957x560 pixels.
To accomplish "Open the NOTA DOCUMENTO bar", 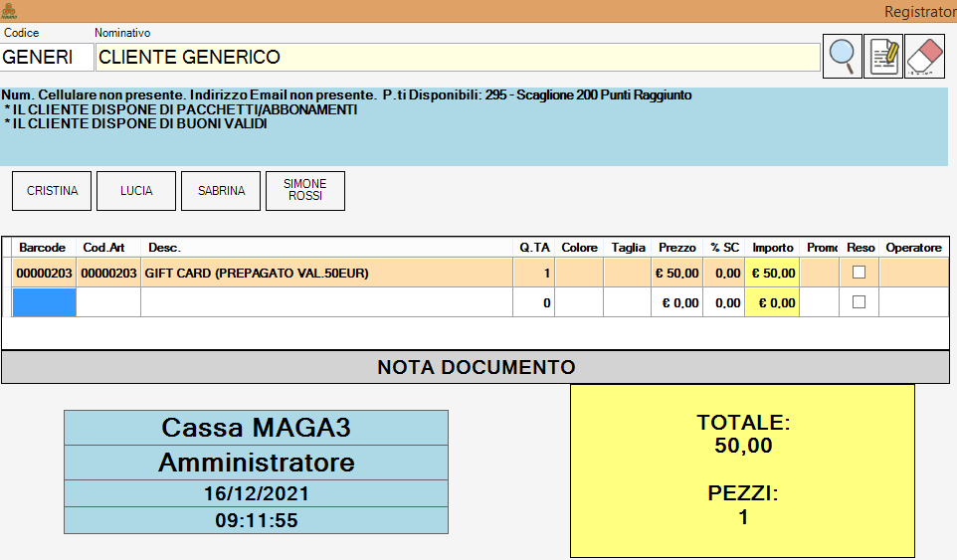I will click(476, 367).
